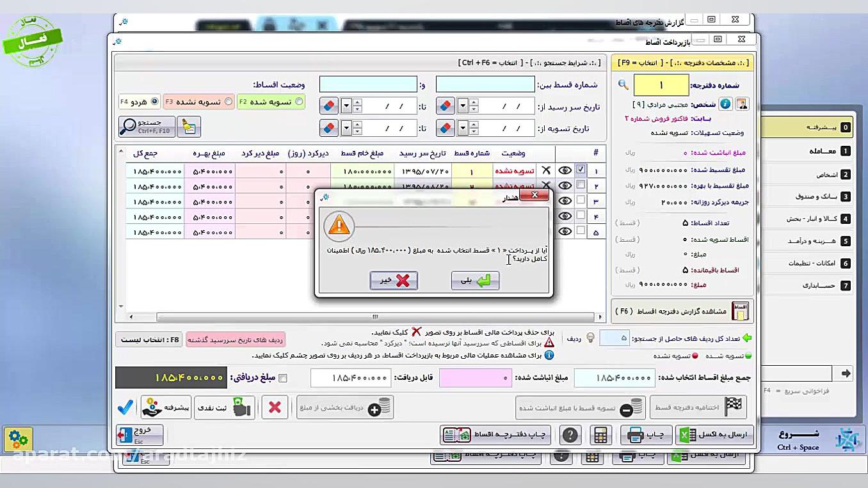Click the stepper on تاریخ سر رسید از
The image size is (868, 488).
pos(474,106)
